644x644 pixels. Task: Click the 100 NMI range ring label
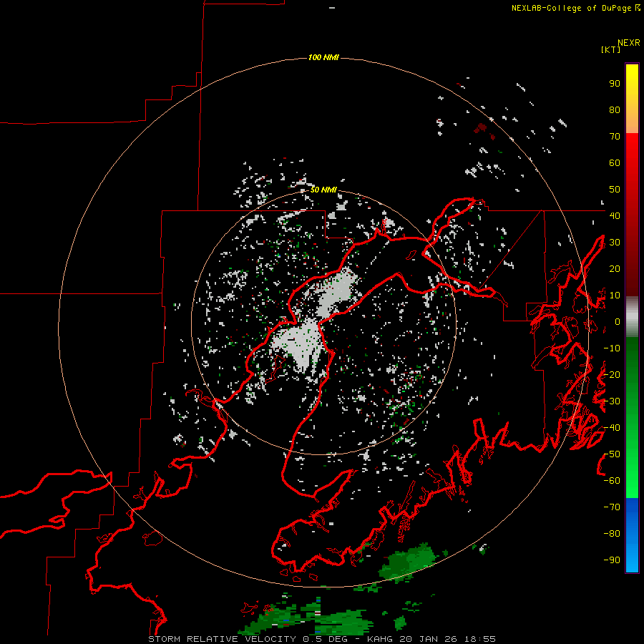point(323,57)
